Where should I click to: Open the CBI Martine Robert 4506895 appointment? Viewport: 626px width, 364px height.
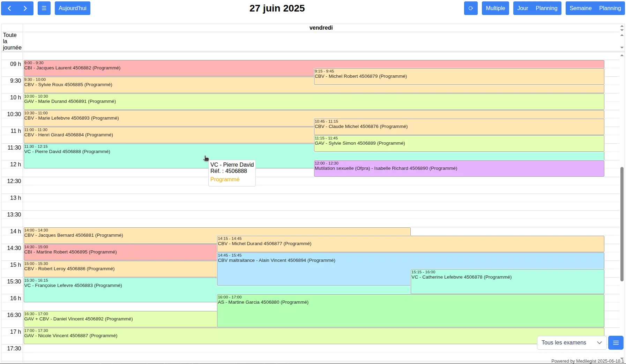pyautogui.click(x=120, y=252)
